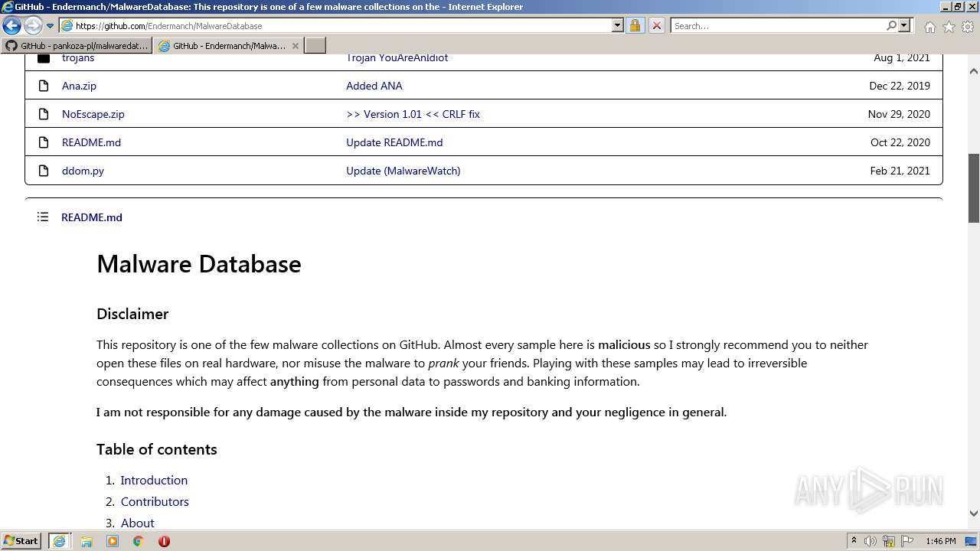Click the red Stop loading button

pos(656,26)
